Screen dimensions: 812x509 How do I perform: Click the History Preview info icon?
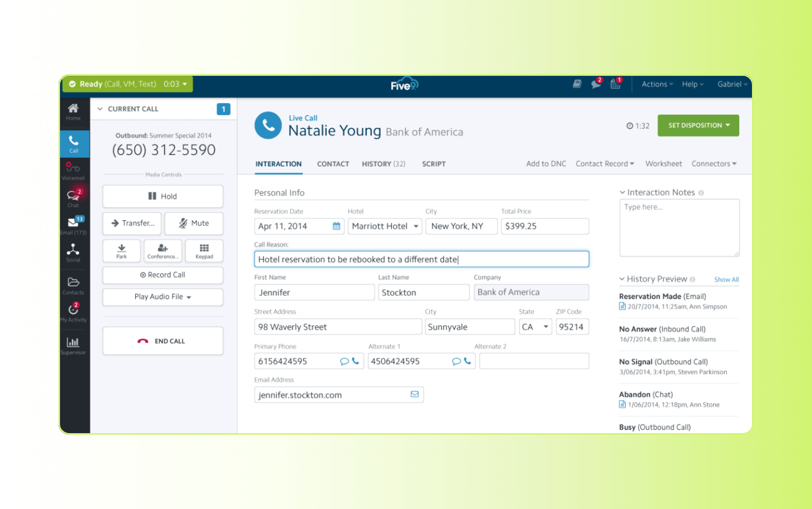692,279
